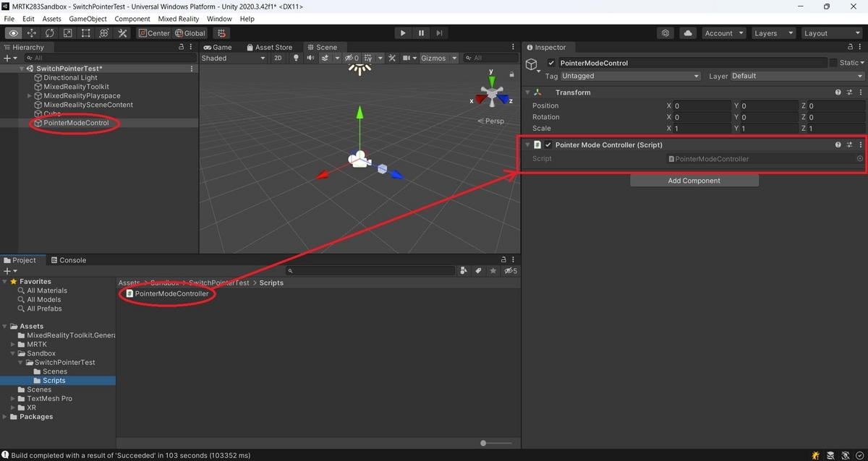The height and width of the screenshot is (461, 868).
Task: Collapse the Transform component foldout
Action: [528, 92]
